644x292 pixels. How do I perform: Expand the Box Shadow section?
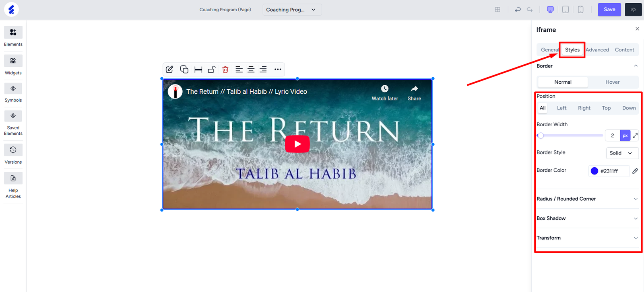[587, 218]
